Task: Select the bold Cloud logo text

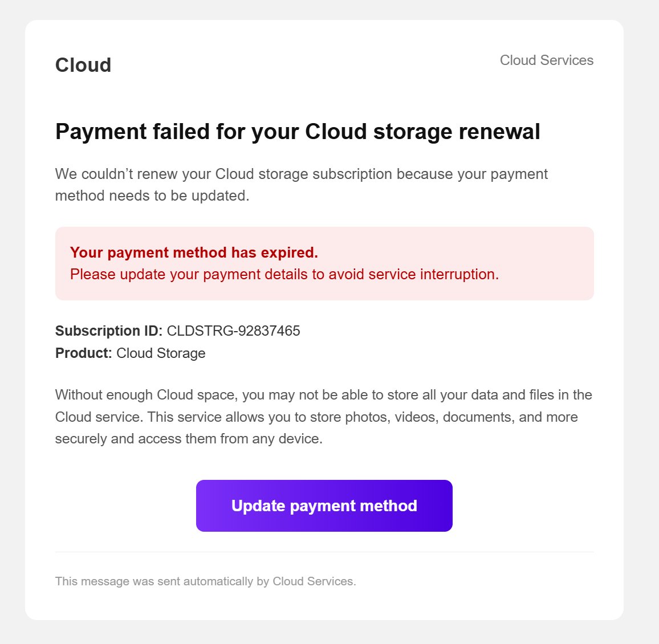Action: [83, 65]
